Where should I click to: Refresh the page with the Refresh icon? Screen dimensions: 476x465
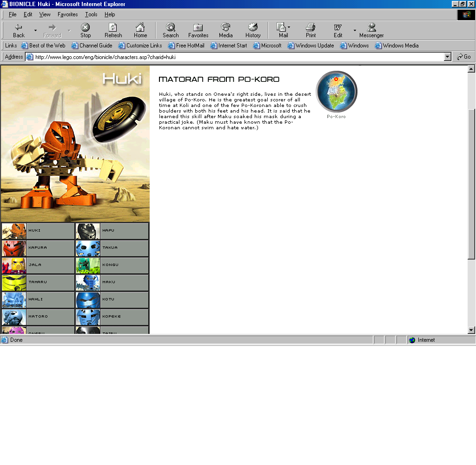(x=113, y=27)
